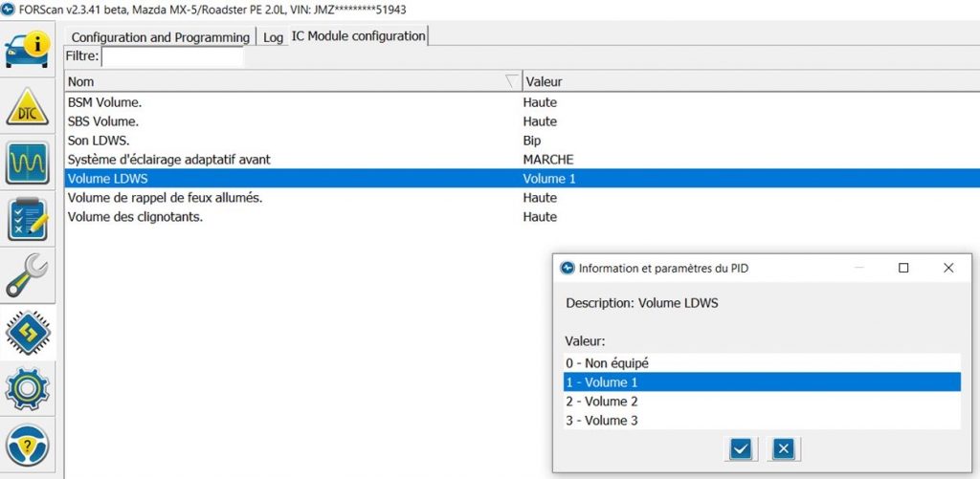Click Haute value of feux allumés row
Image resolution: width=980 pixels, height=479 pixels.
[540, 198]
